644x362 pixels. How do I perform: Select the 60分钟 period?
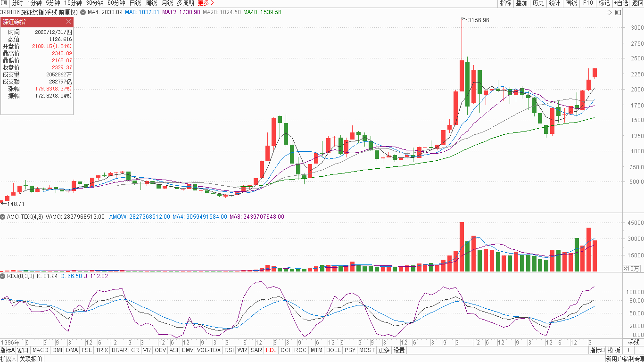(x=116, y=3)
